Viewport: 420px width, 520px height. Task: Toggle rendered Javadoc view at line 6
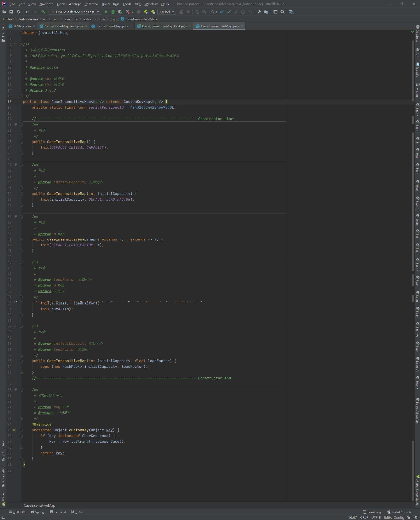coord(16,44)
